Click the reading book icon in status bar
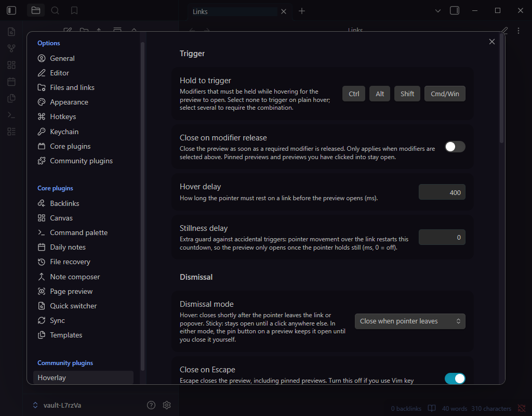Viewport: 532px width, 416px height. [432, 408]
